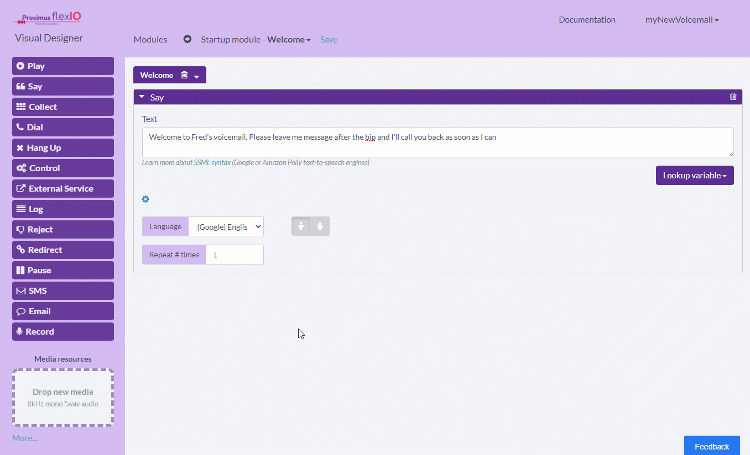Open Say settings gear icon
The width and height of the screenshot is (750, 455).
click(x=145, y=199)
